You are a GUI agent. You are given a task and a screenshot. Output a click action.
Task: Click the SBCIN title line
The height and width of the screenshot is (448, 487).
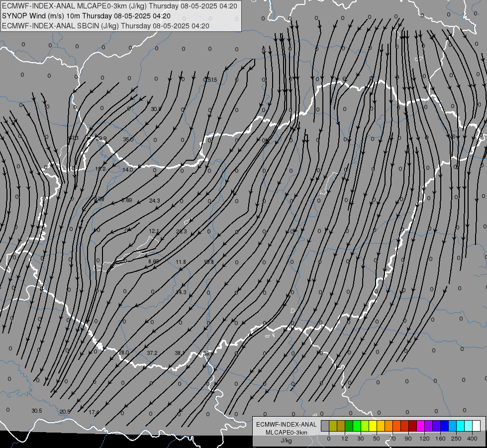click(105, 26)
